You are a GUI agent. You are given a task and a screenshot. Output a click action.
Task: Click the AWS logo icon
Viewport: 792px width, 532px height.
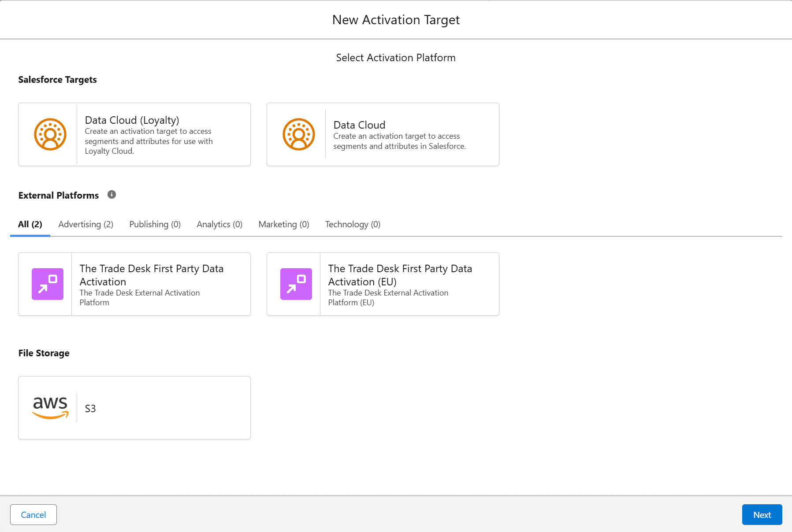[x=50, y=407]
